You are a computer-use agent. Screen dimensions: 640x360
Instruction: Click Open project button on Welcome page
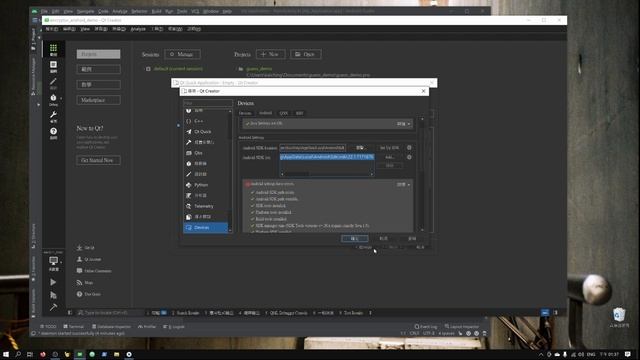click(x=306, y=54)
